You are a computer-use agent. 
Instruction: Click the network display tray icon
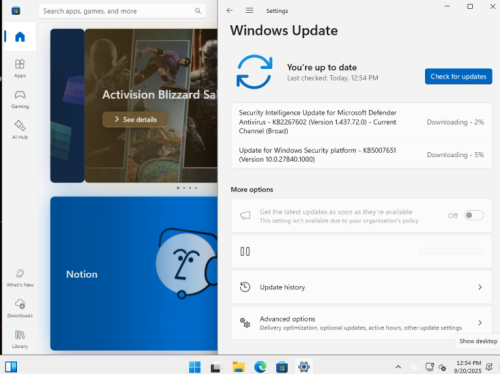point(430,367)
